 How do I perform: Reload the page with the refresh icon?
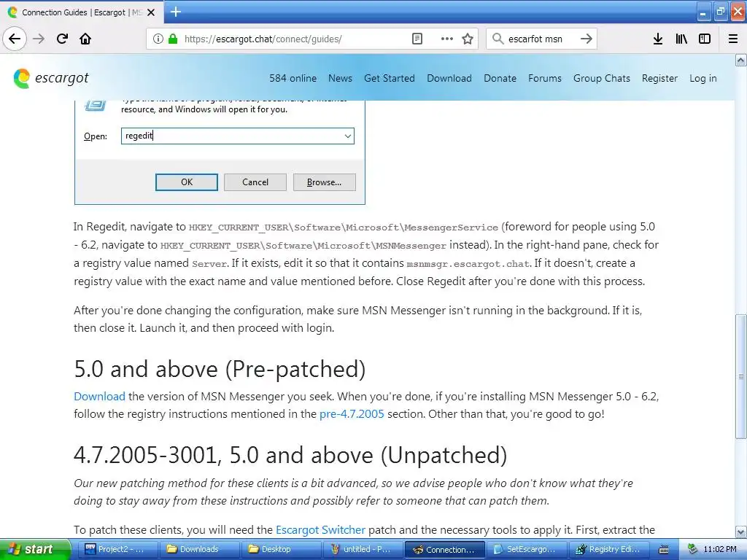click(62, 39)
